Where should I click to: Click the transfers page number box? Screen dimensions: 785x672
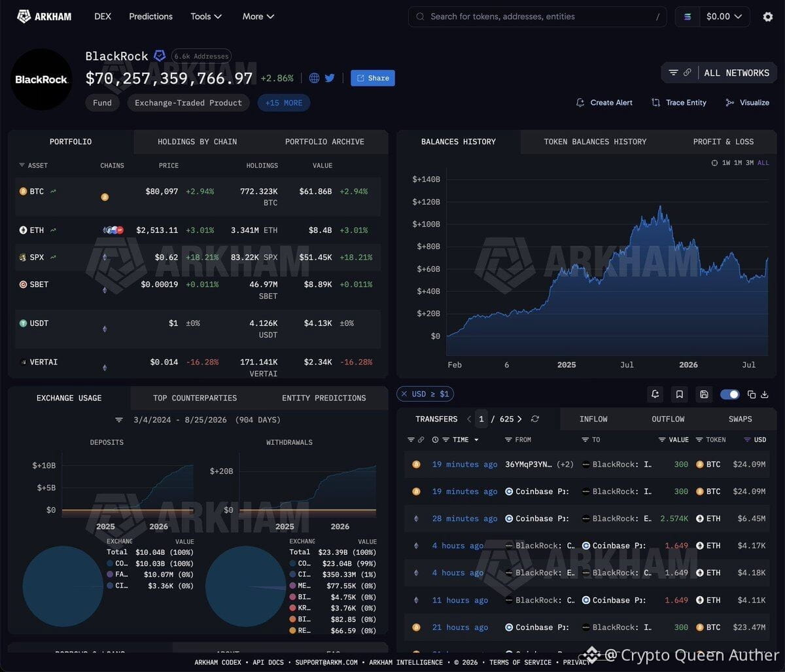(x=481, y=419)
